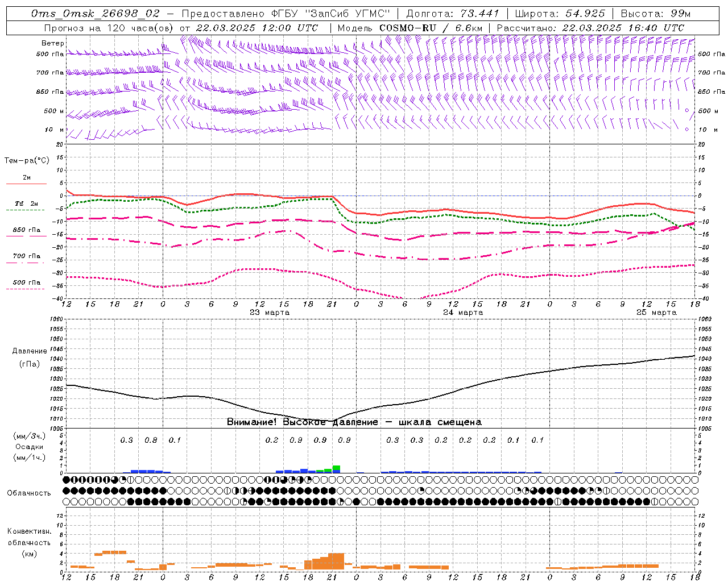Click the Облачность cloudiness label
This screenshot has height=582, width=728.
click(x=29, y=493)
